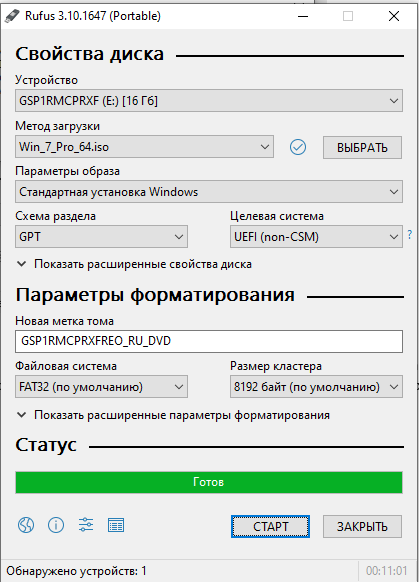Click the Rufus USB drive title icon
The image size is (419, 582).
pos(12,16)
